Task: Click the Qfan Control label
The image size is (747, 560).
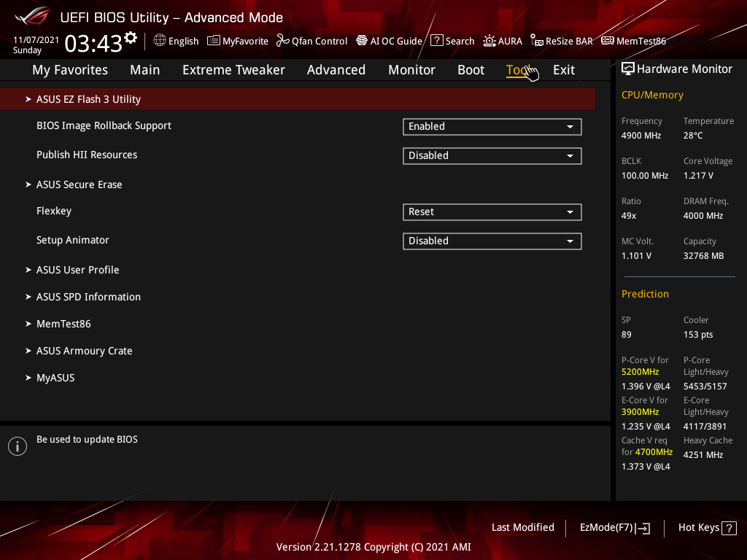Action: (x=320, y=42)
